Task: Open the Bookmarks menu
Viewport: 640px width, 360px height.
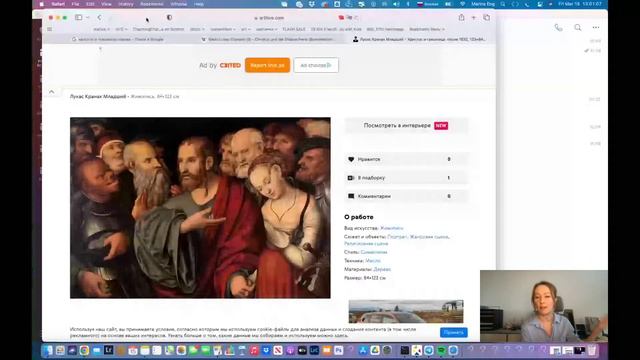Action: tap(152, 4)
